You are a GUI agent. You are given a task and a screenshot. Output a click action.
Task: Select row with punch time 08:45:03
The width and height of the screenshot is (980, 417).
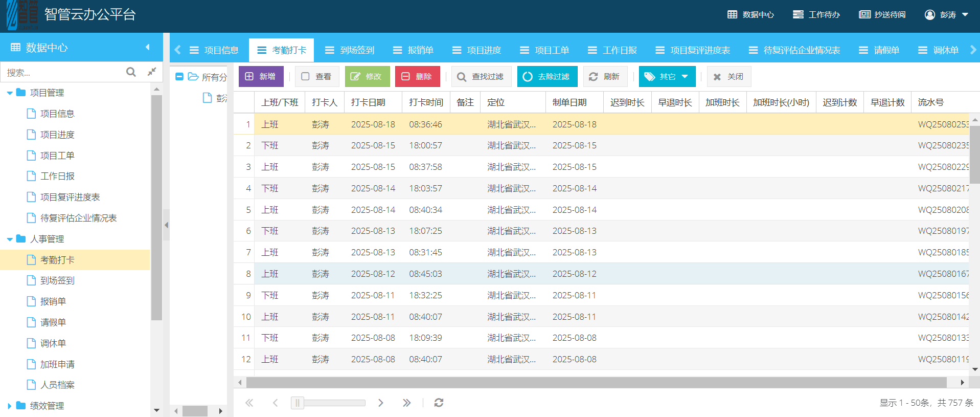click(601, 274)
